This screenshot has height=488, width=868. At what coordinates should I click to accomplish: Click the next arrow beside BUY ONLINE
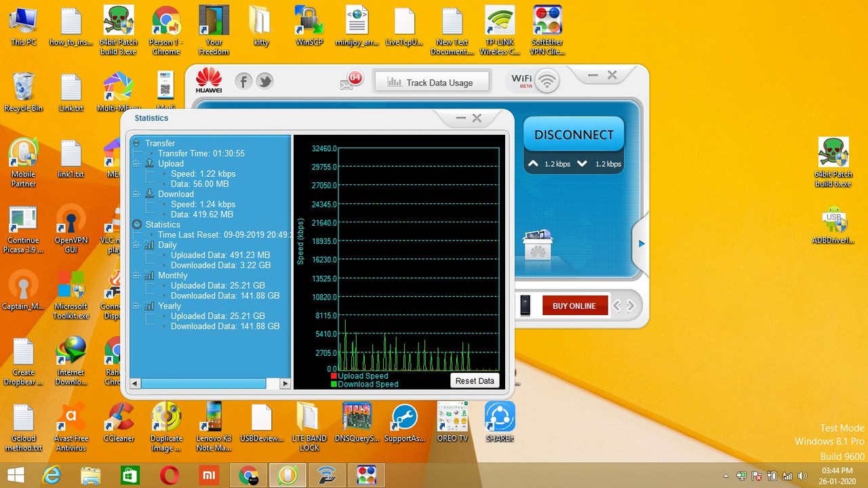pos(631,306)
